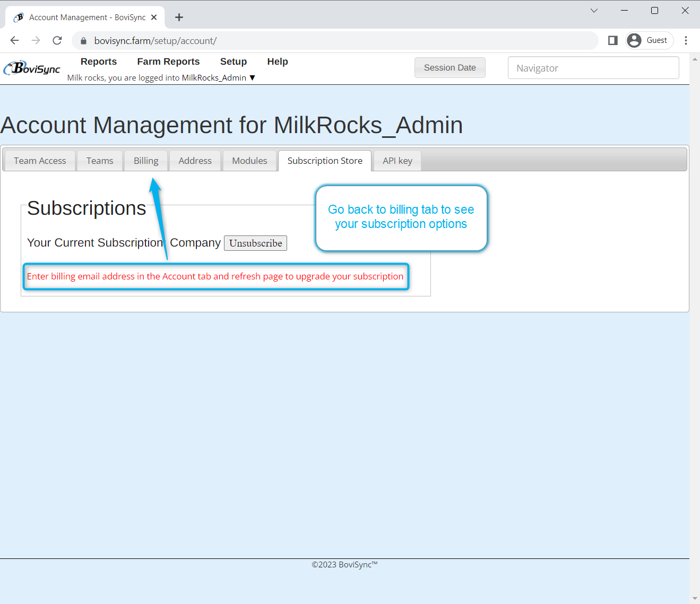This screenshot has width=700, height=604.
Task: Open the Guest profile button
Action: point(649,40)
